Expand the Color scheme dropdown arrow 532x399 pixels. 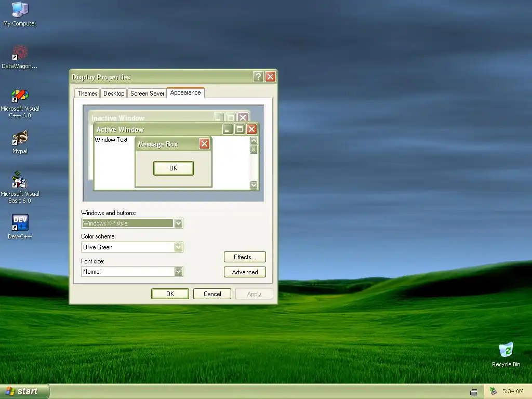point(179,247)
